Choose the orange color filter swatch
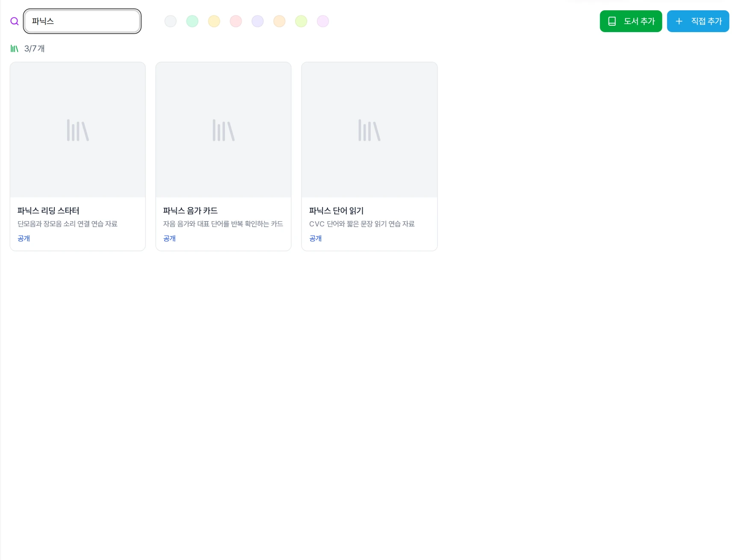Image resolution: width=739 pixels, height=560 pixels. point(279,21)
